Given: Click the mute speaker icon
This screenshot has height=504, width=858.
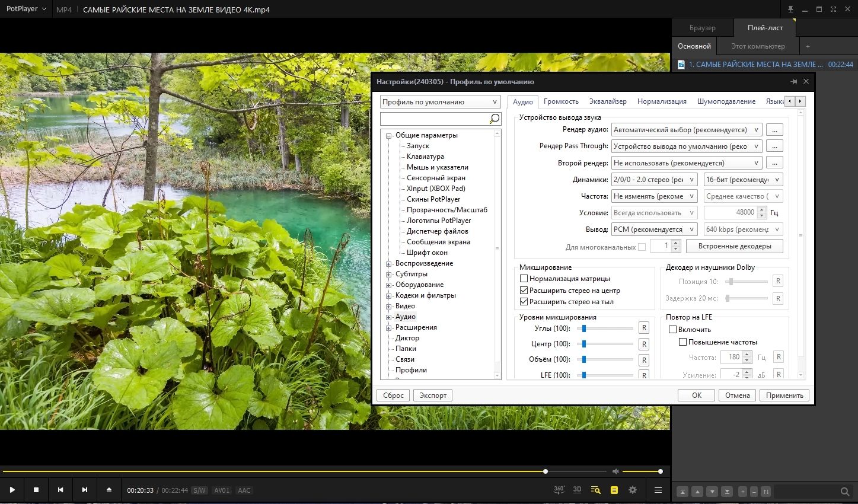Looking at the screenshot, I should pos(615,471).
